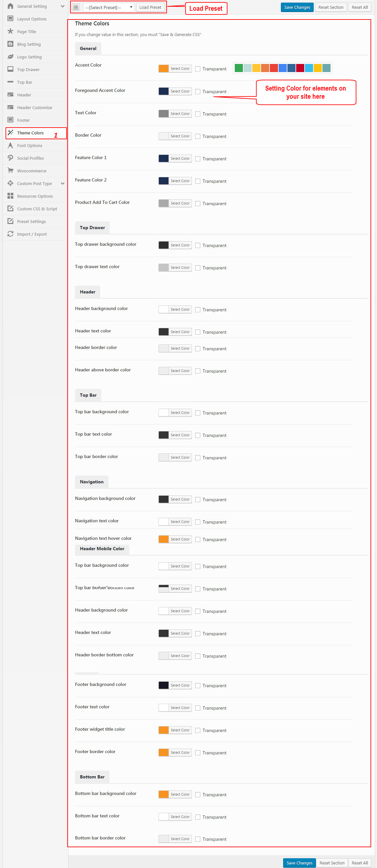Click the expand options icon beside preset selector

[76, 7]
